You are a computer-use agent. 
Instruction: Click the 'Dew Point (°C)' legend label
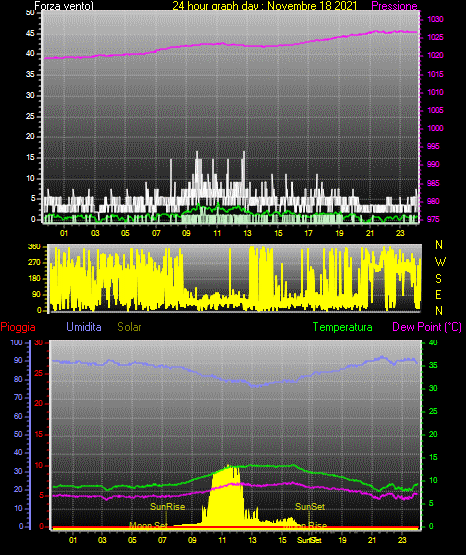[427, 327]
